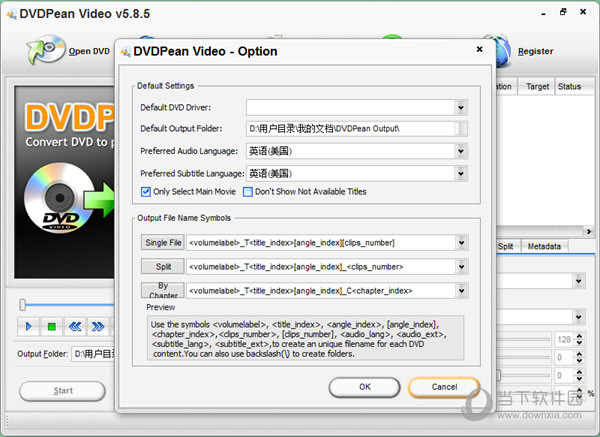Click the 128 value field
600x437 pixels.
click(564, 339)
